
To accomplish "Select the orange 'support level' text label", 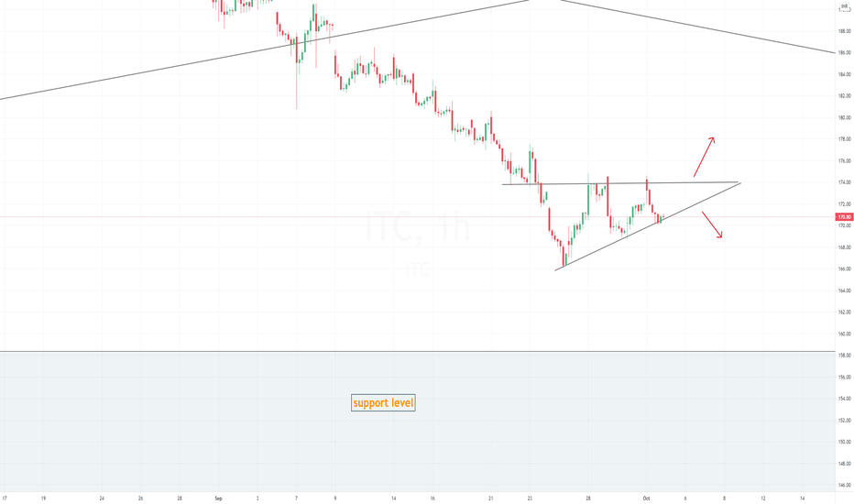I will coord(383,402).
